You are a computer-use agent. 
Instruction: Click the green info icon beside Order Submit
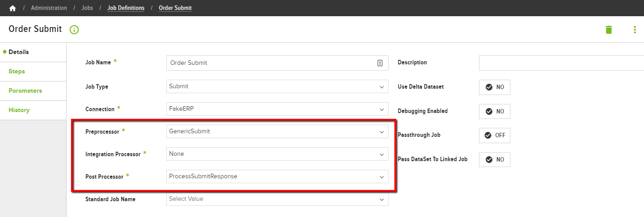(x=74, y=30)
